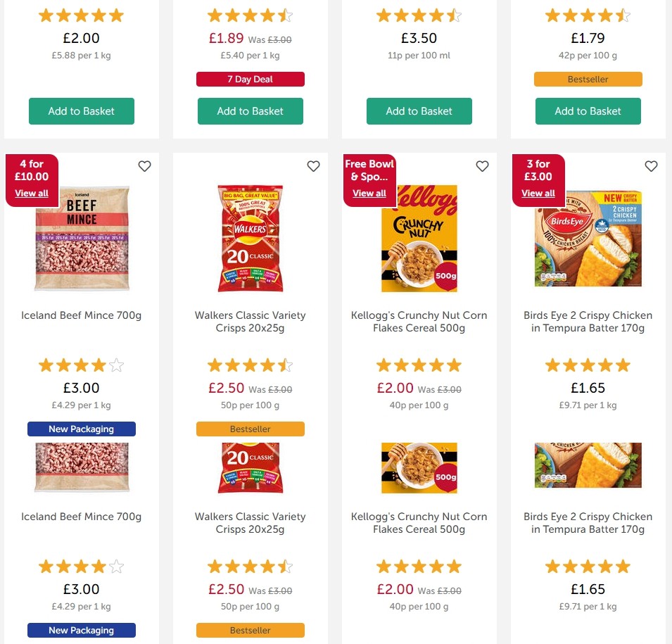Click the Birds Eye Crispy Chicken product image

pyautogui.click(x=588, y=238)
